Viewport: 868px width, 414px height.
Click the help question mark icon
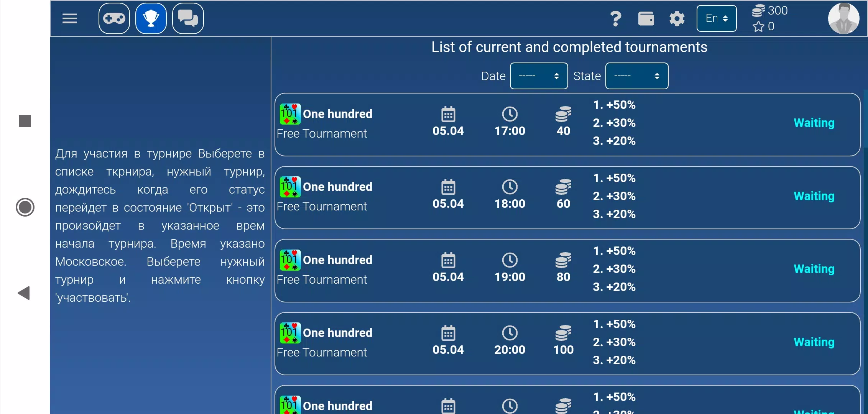pyautogui.click(x=616, y=18)
